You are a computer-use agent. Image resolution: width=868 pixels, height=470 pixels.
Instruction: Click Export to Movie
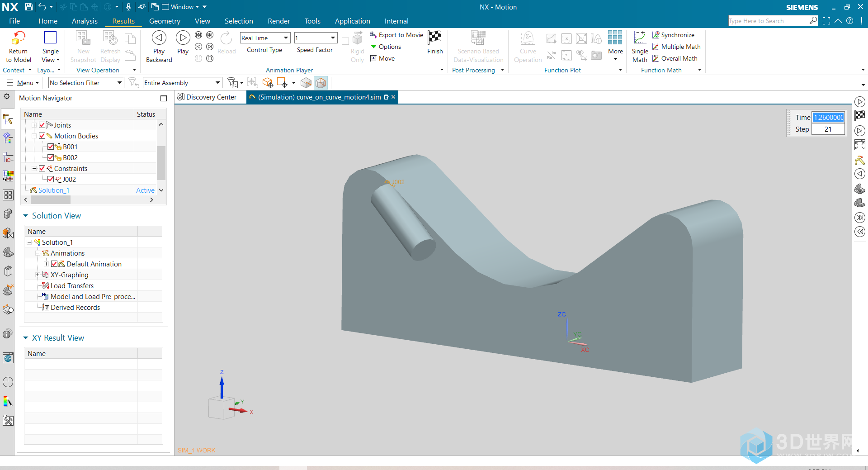[396, 35]
